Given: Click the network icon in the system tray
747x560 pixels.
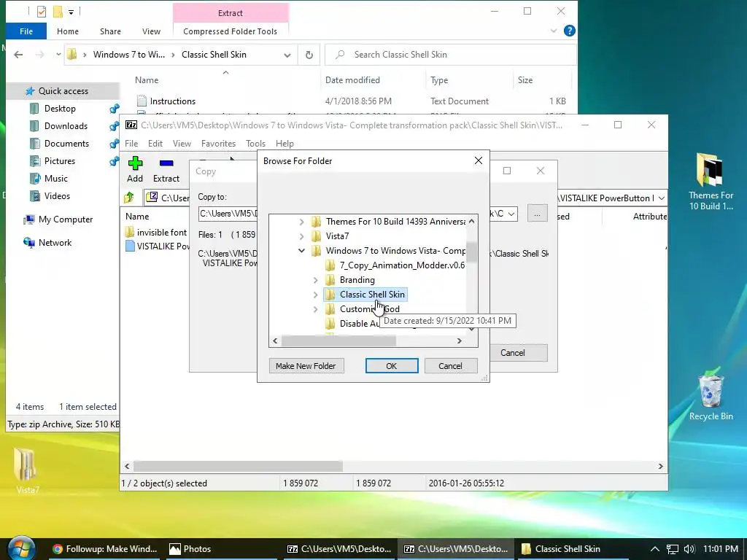Looking at the screenshot, I should tap(672, 549).
